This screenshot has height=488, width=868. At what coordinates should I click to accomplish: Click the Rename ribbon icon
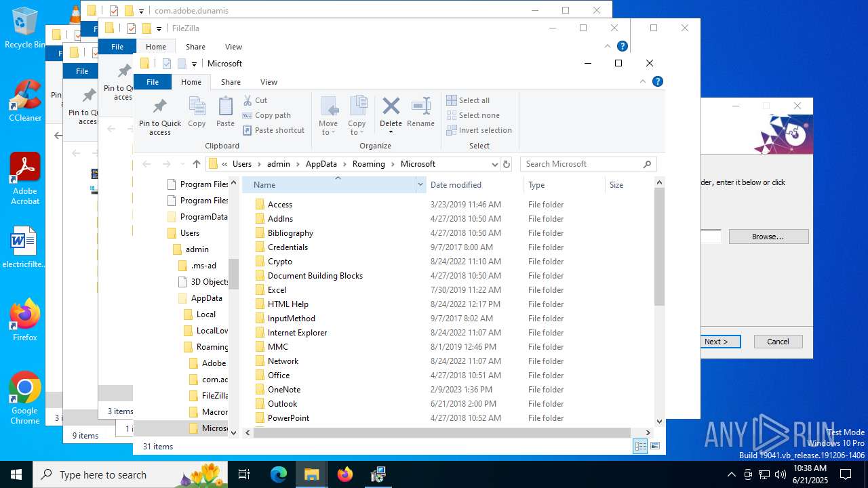pyautogui.click(x=421, y=112)
